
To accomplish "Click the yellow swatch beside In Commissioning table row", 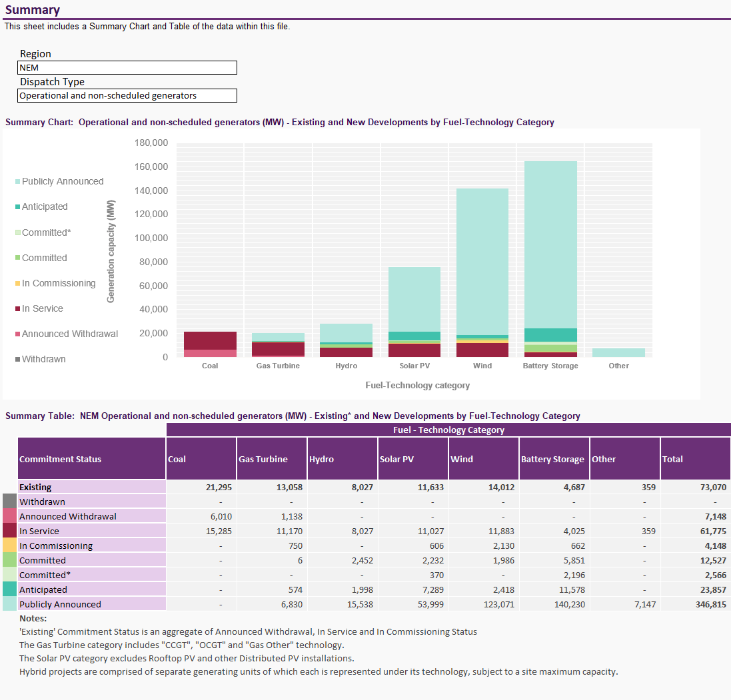I will pos(9,545).
